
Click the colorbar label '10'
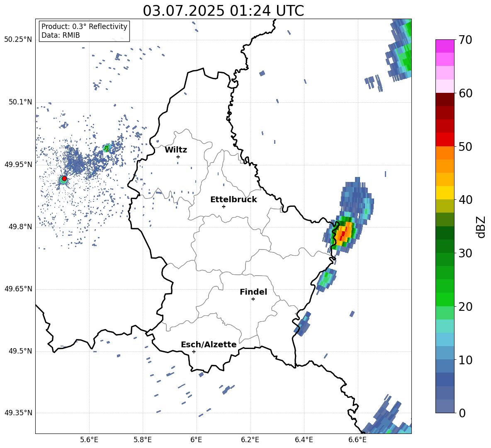coord(465,360)
